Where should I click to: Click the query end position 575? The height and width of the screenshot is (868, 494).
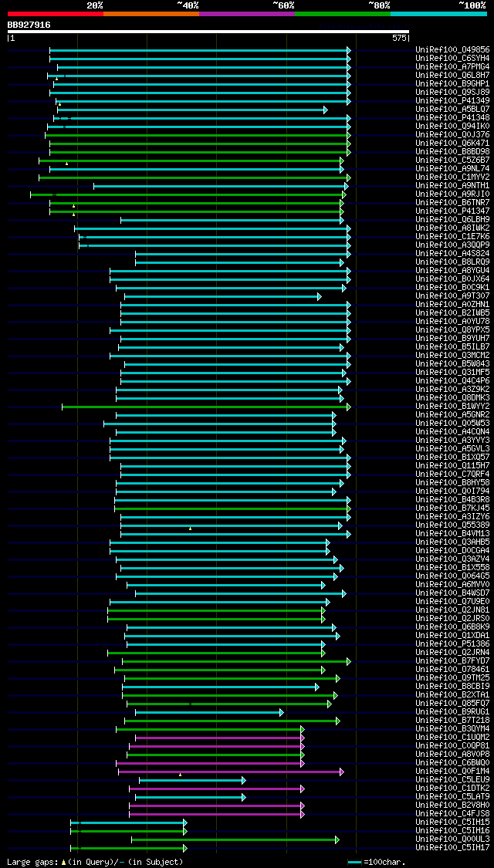(x=399, y=39)
